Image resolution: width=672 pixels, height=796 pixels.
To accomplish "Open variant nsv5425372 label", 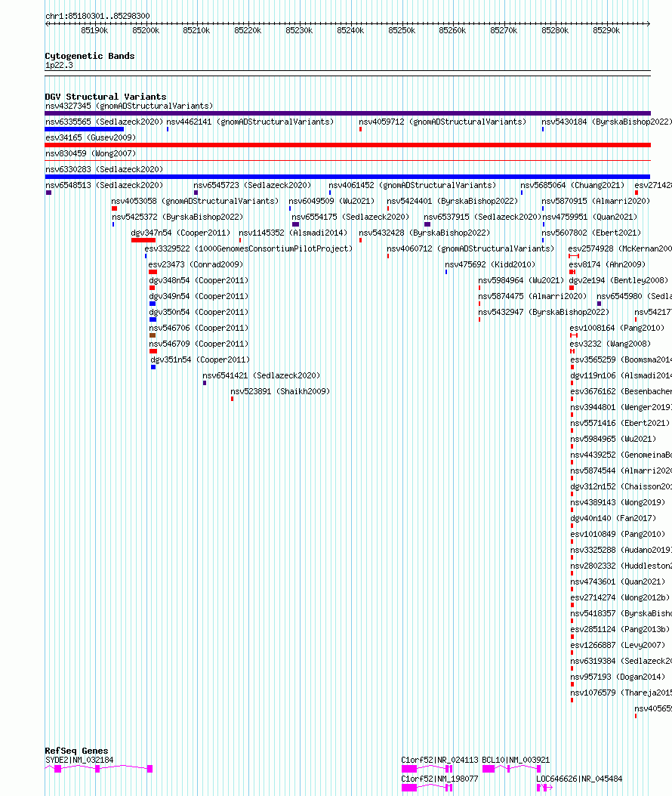I will pyautogui.click(x=177, y=217).
